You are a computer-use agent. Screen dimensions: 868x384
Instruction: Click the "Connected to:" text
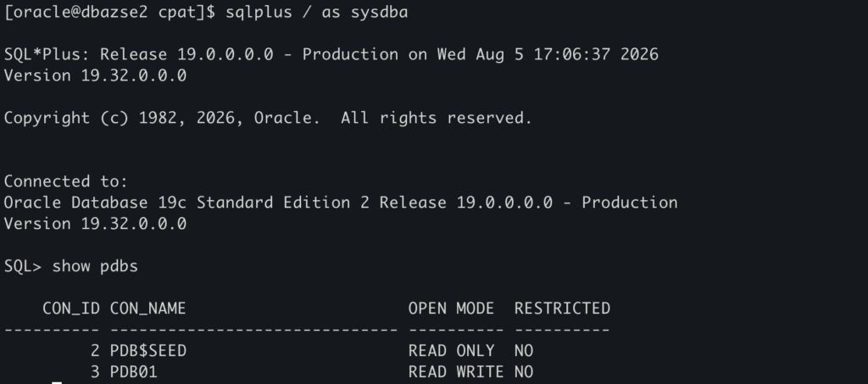66,181
